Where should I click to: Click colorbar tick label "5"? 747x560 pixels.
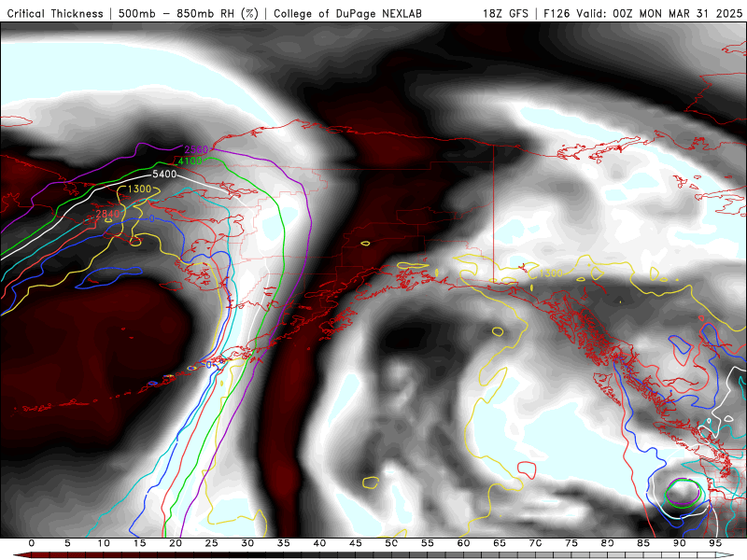(67, 543)
